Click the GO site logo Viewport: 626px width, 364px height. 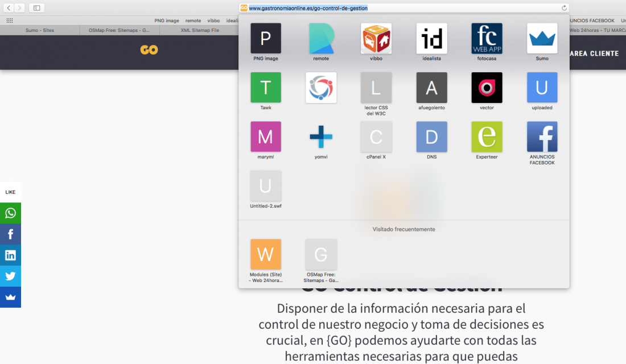[149, 50]
